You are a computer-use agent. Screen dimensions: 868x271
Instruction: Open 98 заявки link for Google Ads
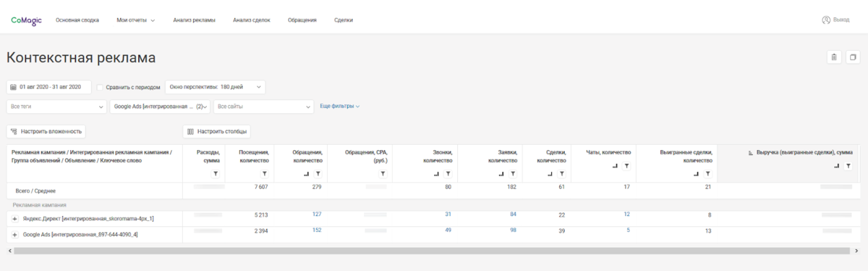tap(513, 230)
